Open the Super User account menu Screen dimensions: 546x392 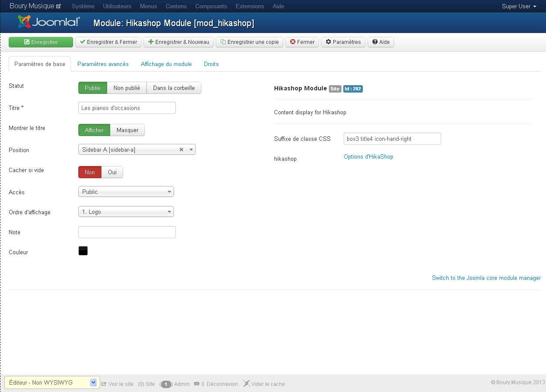click(519, 7)
